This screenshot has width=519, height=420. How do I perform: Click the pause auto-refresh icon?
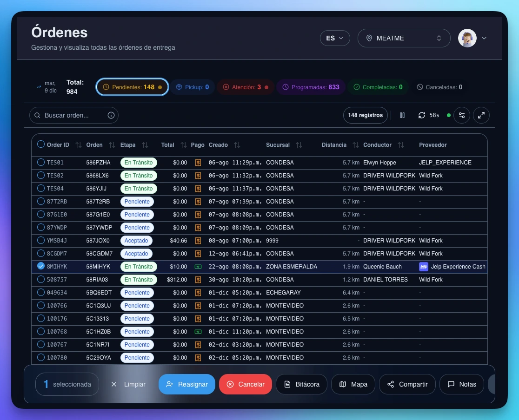point(402,115)
